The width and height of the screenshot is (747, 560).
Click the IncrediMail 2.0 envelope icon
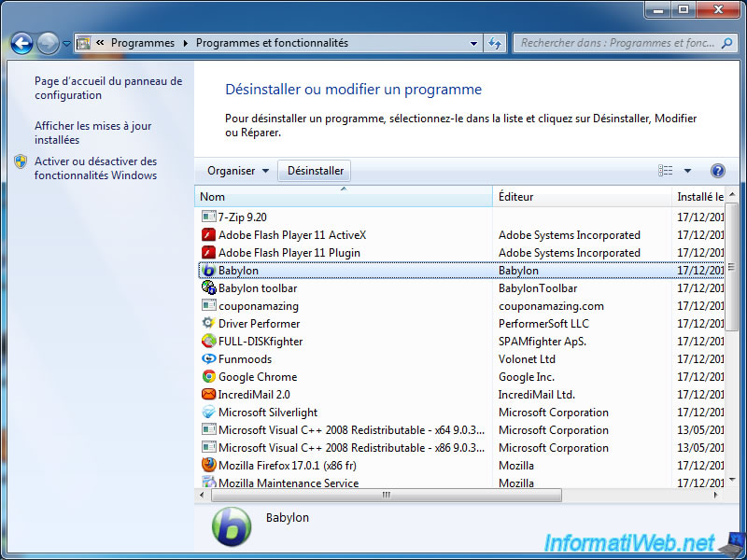(208, 394)
